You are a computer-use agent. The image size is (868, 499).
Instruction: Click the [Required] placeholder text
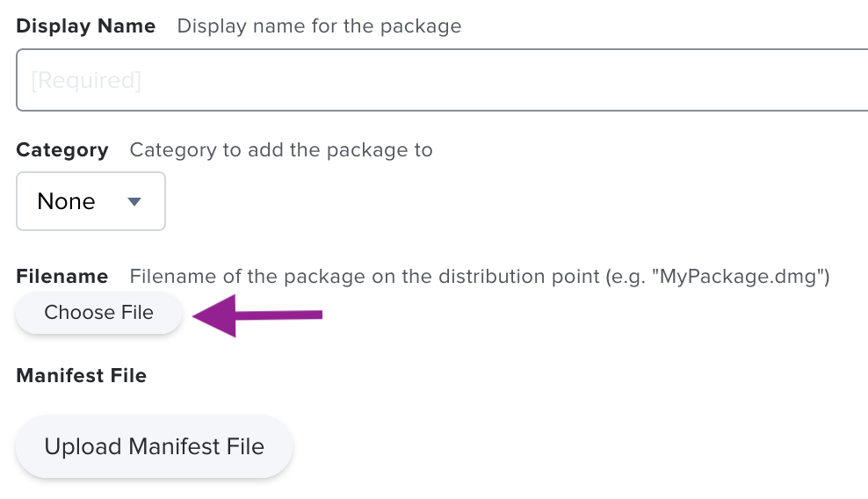pos(86,81)
